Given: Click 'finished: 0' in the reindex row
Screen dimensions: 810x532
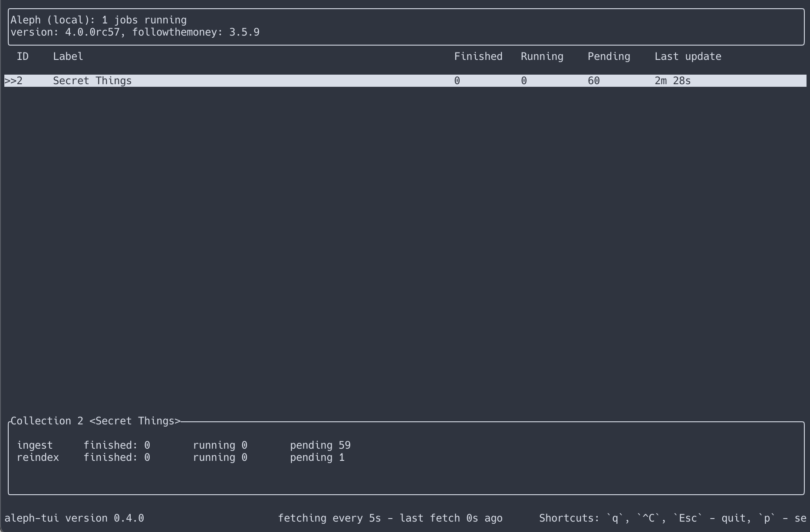Looking at the screenshot, I should coord(117,457).
